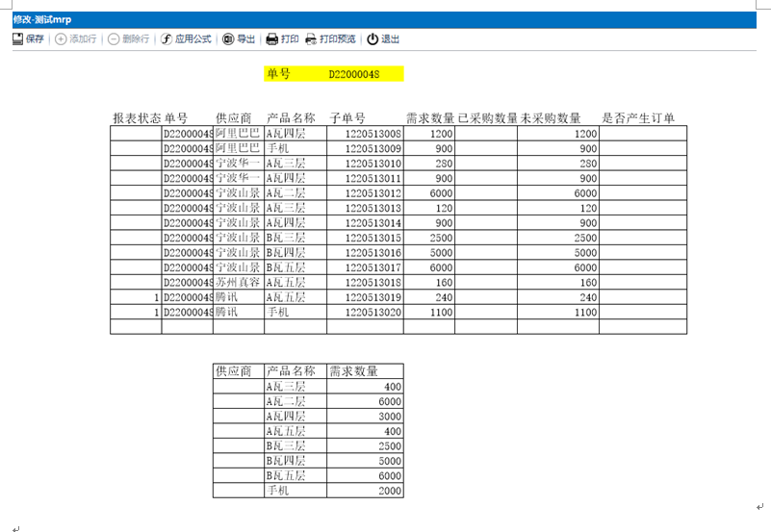Open 打印预览 (Print Preview) from the toolbar
This screenshot has width=771, height=532.
tap(311, 39)
